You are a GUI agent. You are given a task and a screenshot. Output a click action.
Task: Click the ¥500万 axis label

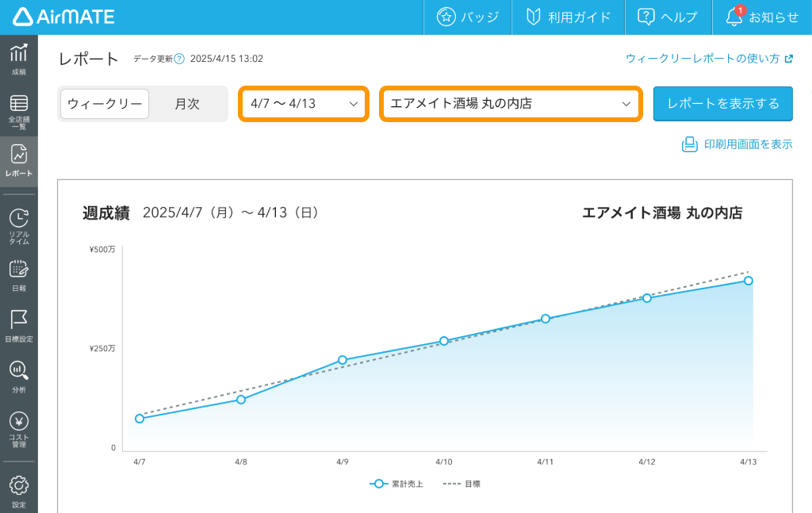[x=102, y=250]
